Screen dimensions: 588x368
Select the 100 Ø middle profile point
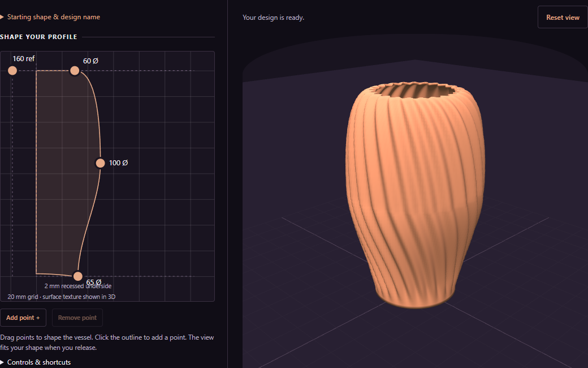click(100, 163)
